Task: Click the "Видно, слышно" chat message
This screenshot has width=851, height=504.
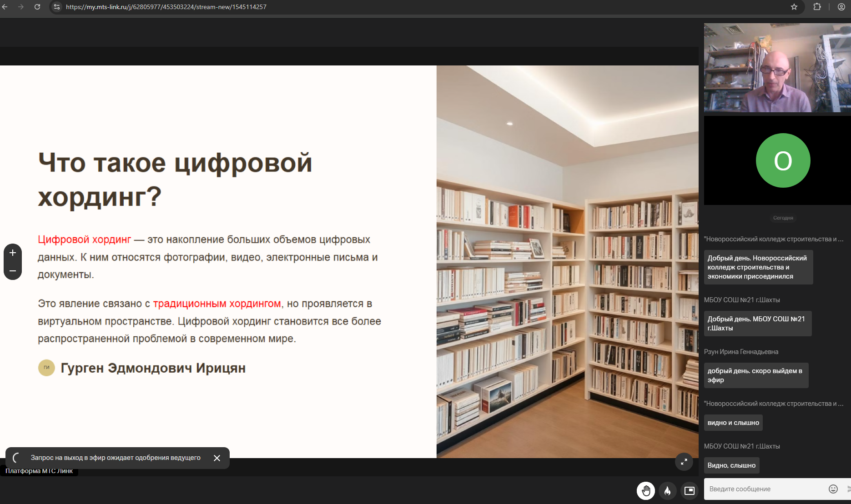Action: click(731, 465)
